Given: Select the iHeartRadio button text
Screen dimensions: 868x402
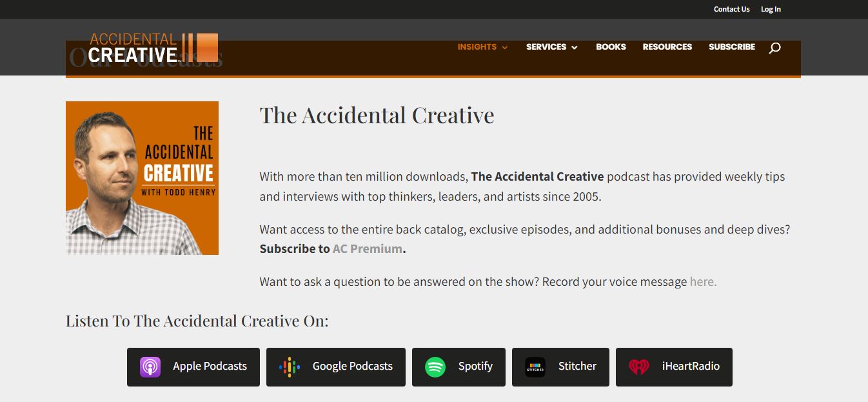Looking at the screenshot, I should coord(691,366).
